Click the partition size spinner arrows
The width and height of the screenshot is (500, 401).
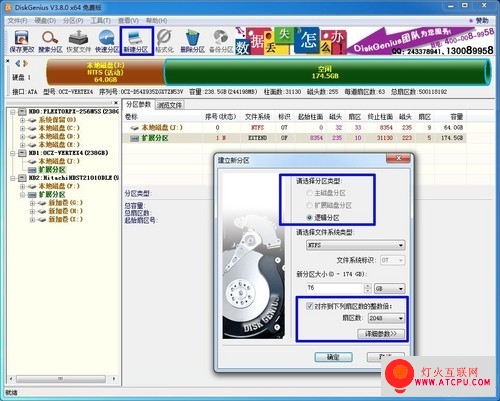(368, 288)
